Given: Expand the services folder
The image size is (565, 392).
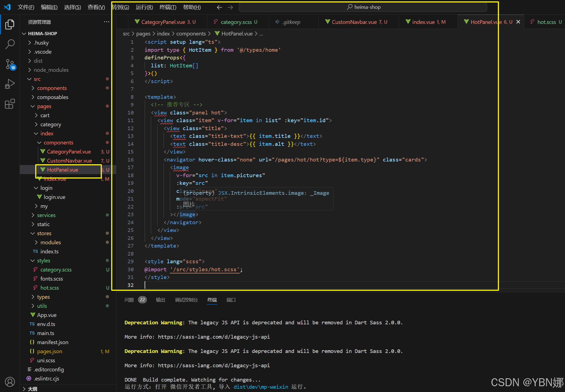Looking at the screenshot, I should [46, 215].
